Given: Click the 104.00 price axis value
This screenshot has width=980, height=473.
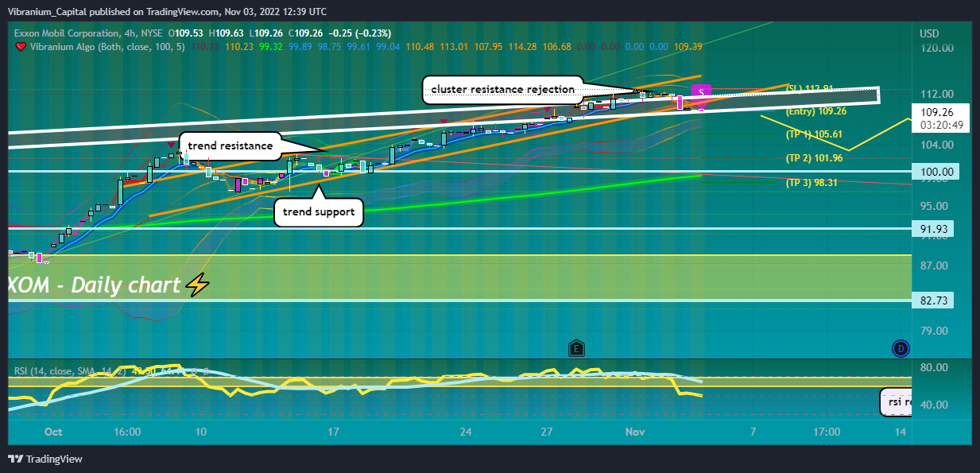Looking at the screenshot, I should [x=936, y=145].
